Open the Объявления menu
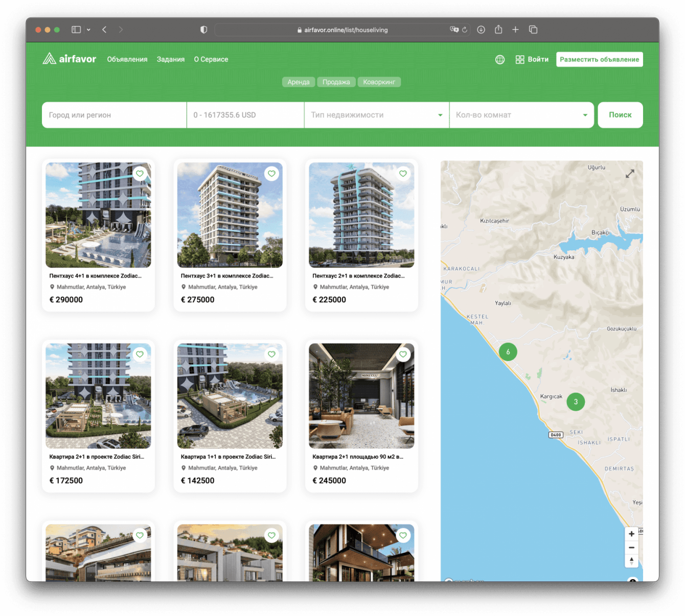Viewport: 685px width, 616px height. pyautogui.click(x=127, y=59)
